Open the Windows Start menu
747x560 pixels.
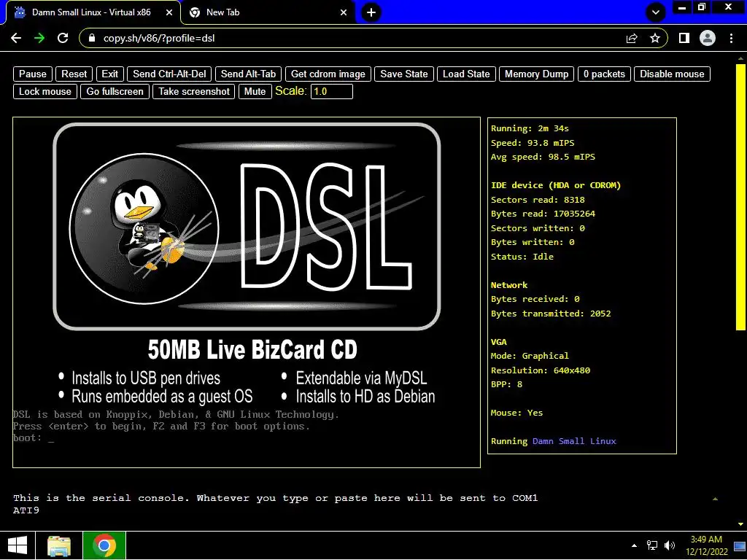tap(18, 545)
